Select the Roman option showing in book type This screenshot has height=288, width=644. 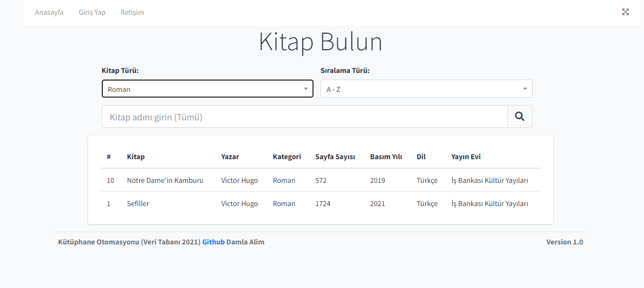pyautogui.click(x=118, y=89)
